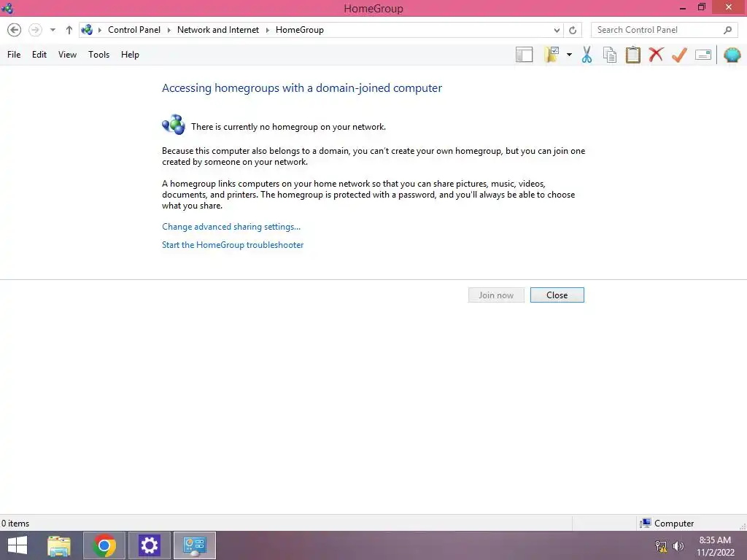Open the recent locations dropdown arrow
Viewport: 747px width, 560px height.
53,30
